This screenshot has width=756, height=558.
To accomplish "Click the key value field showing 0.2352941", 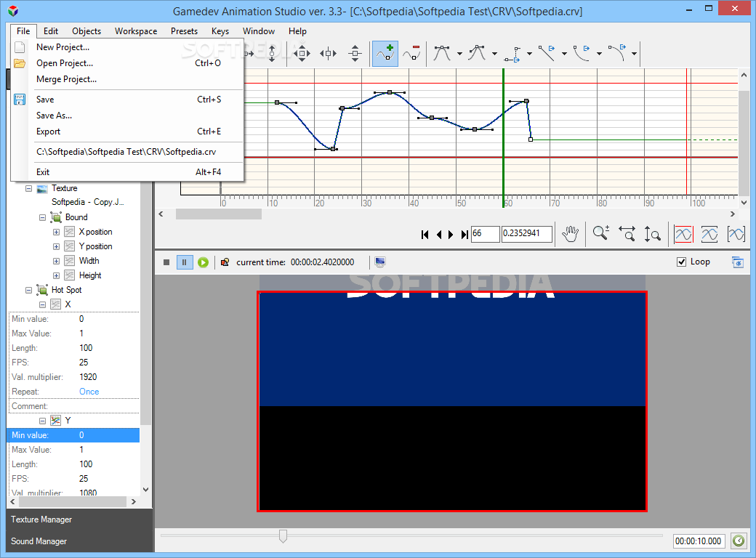I will [526, 234].
